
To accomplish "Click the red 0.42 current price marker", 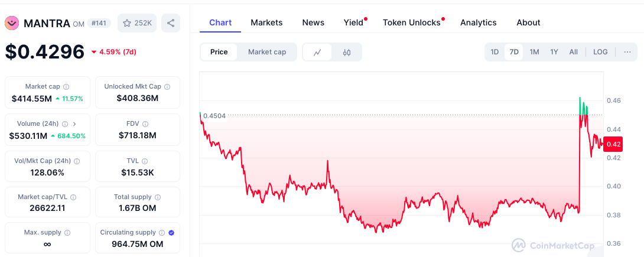I will tap(613, 144).
